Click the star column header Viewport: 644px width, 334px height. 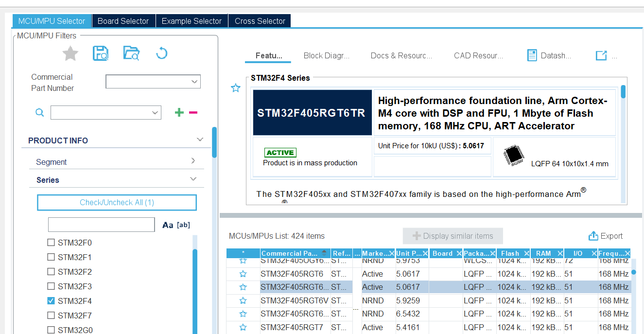(243, 253)
